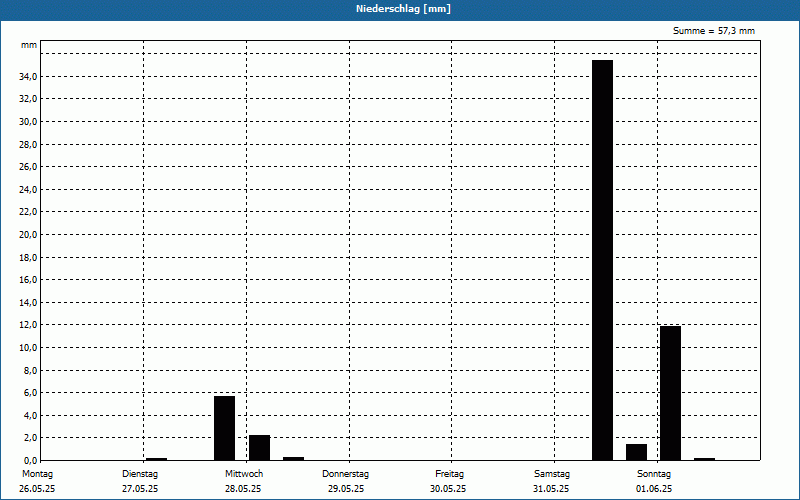Viewport: 800px width, 500px height.
Task: Select the Summe = 57,3 mm label
Action: coord(714,31)
